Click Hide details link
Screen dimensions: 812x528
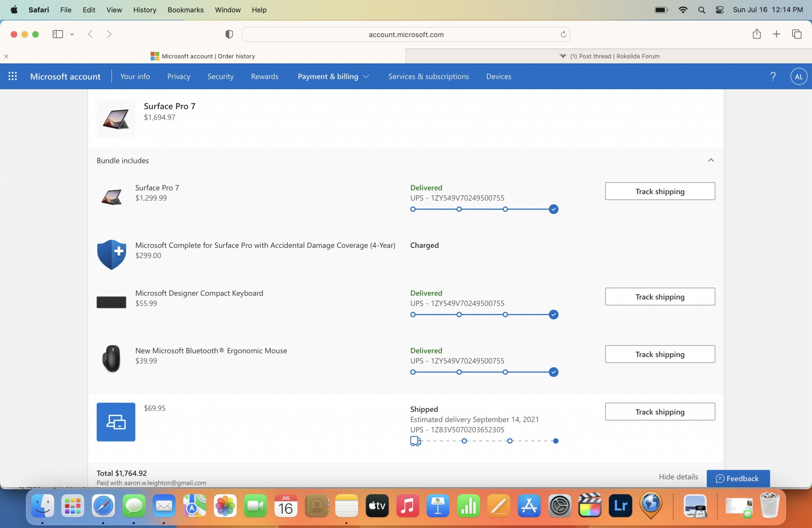coord(678,477)
